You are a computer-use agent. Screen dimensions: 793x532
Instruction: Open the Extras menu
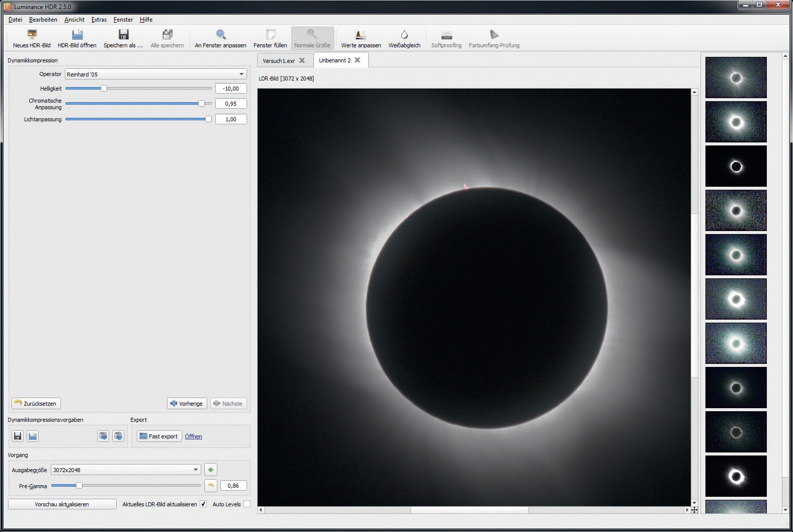(x=99, y=20)
